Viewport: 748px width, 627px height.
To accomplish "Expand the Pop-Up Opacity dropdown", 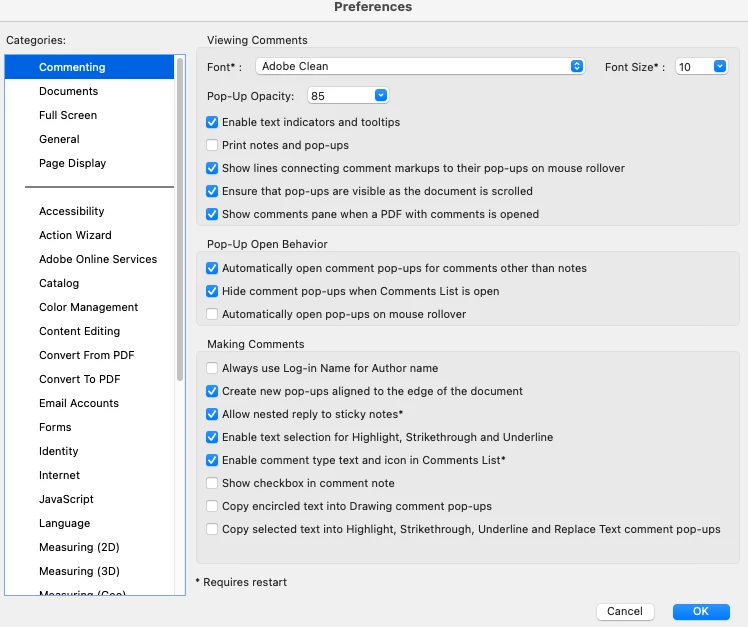I will click(348, 96).
